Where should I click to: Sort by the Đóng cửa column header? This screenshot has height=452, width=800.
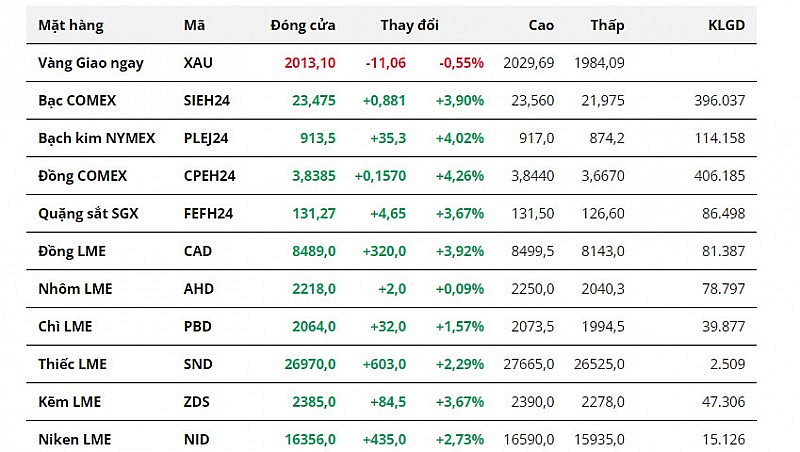click(303, 25)
